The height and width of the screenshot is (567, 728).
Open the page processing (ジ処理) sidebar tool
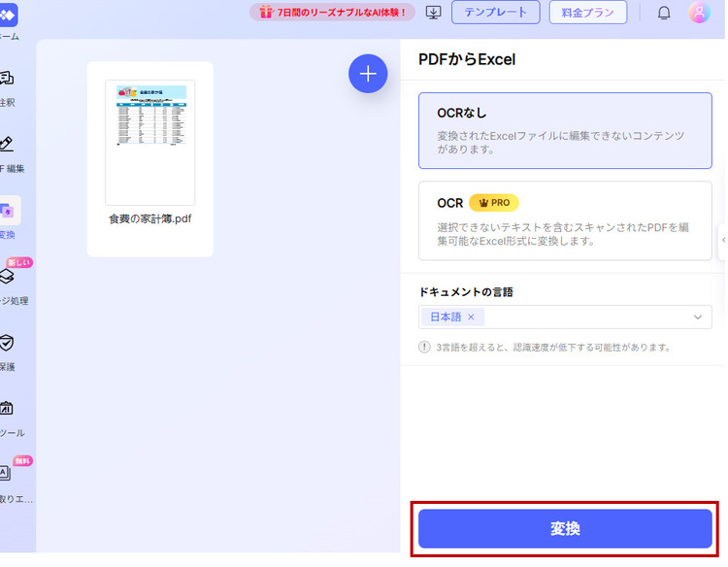pos(7,277)
